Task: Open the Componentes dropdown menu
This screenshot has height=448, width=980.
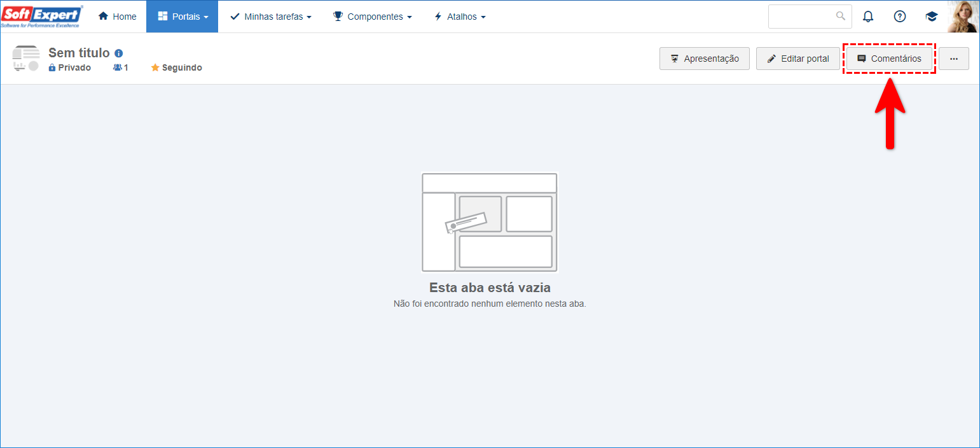Action: coord(373,17)
